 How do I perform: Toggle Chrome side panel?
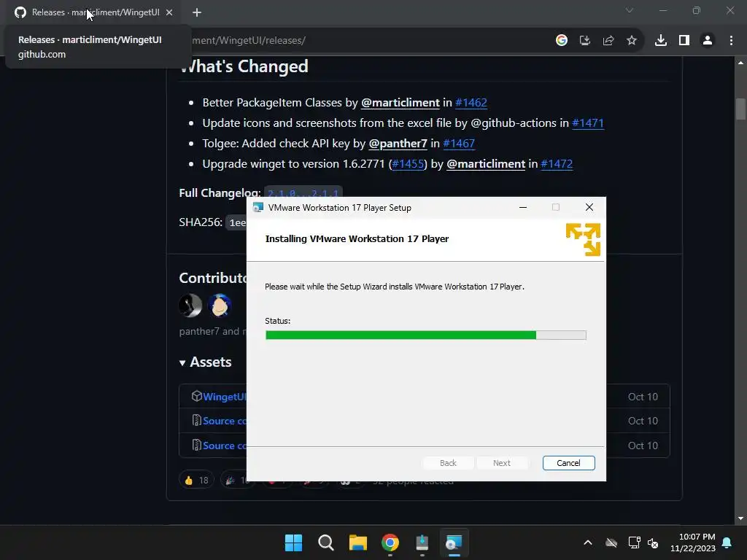click(x=684, y=41)
